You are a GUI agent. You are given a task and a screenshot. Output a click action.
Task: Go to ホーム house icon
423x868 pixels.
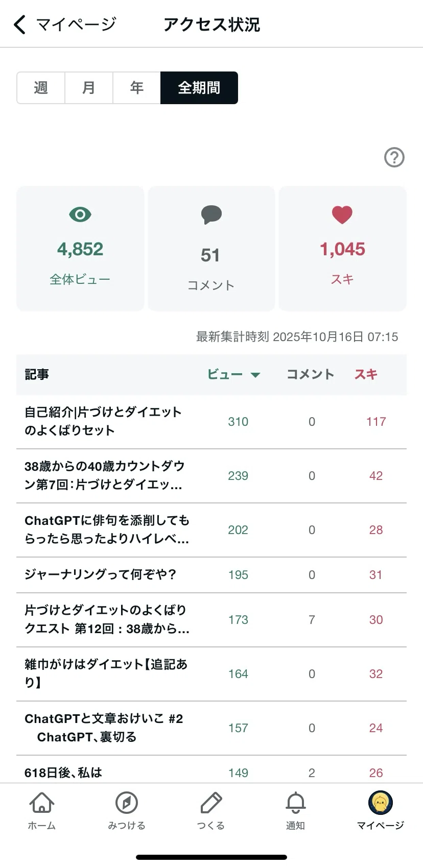(x=42, y=803)
